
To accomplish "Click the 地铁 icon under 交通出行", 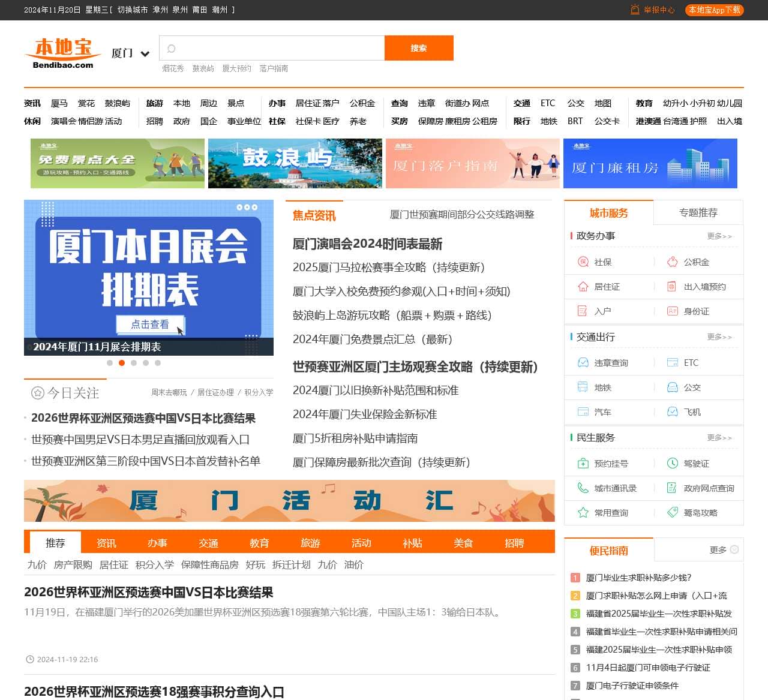I will coord(583,387).
